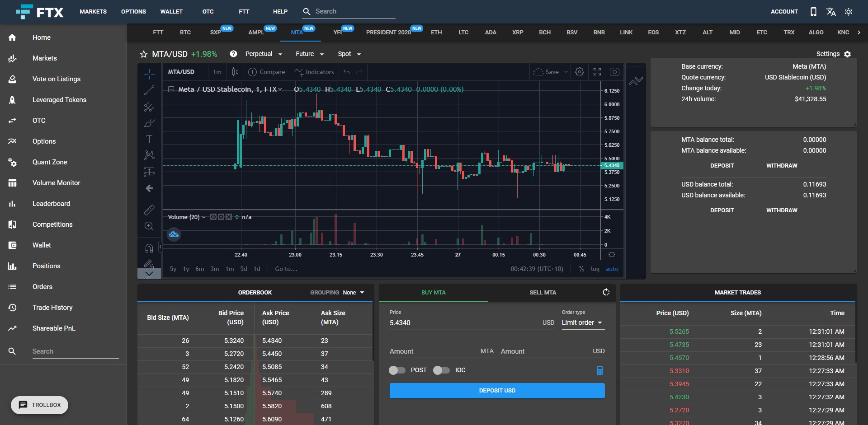
Task: Toggle auto scale on chart
Action: (x=612, y=269)
